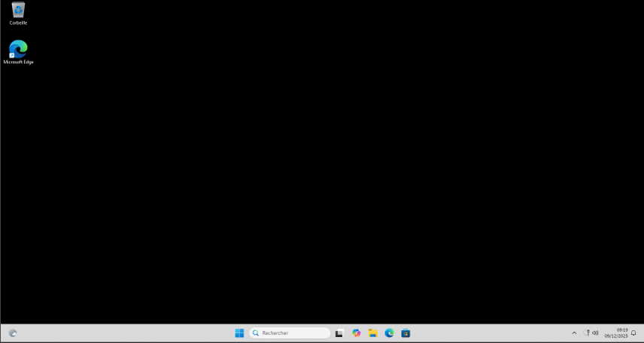Click the 09:19 clock in taskbar
This screenshot has height=343, width=644.
pos(621,329)
